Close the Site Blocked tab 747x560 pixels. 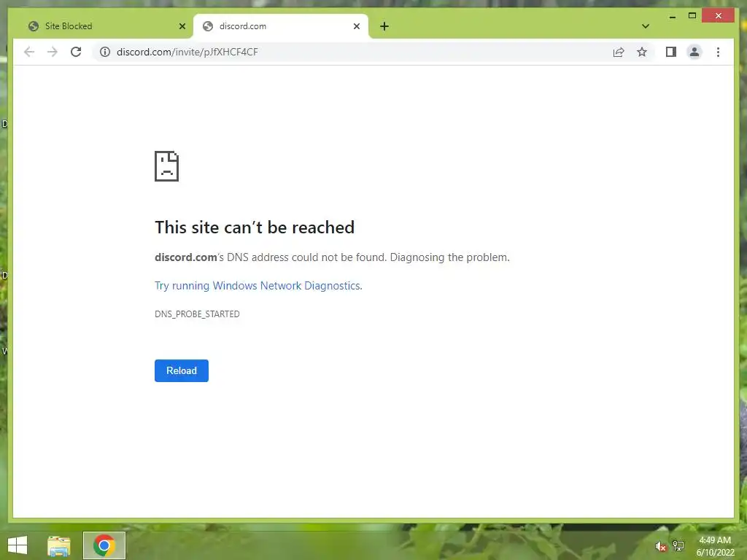tap(182, 26)
